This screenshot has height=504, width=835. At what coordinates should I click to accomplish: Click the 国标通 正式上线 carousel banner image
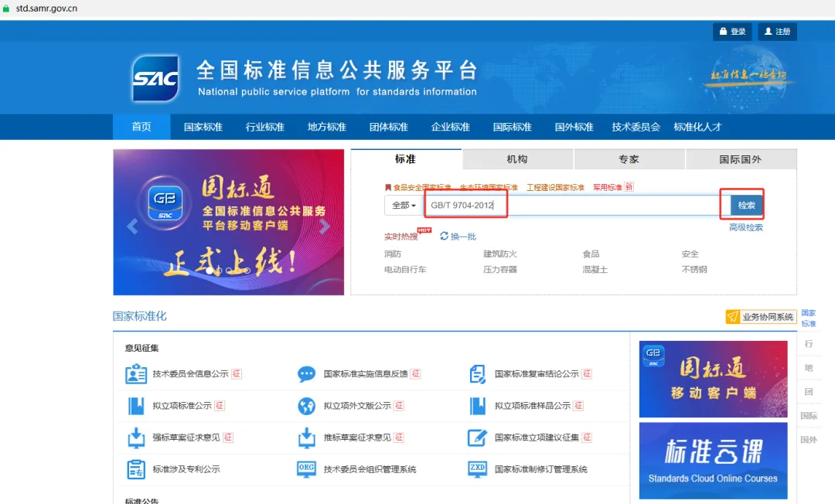228,222
